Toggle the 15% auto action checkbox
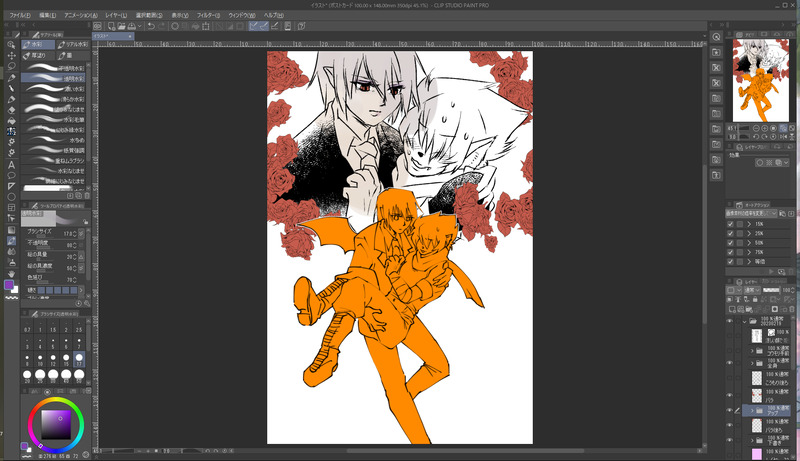This screenshot has height=461, width=800. click(x=730, y=224)
